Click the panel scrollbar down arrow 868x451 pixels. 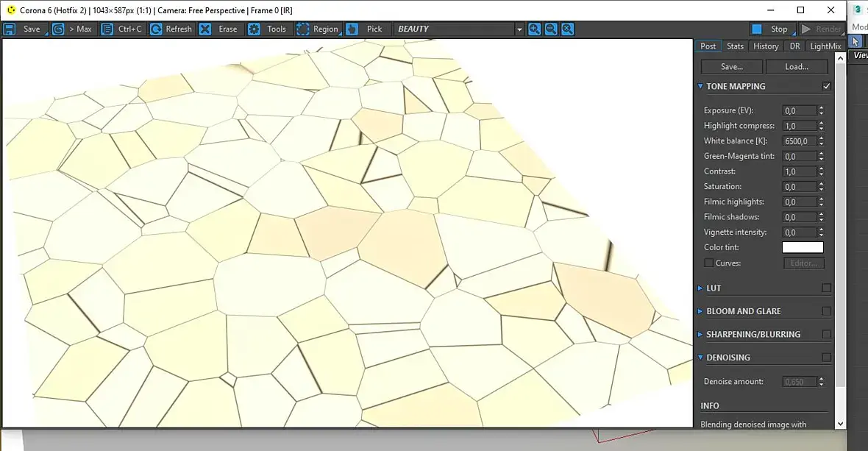click(840, 424)
